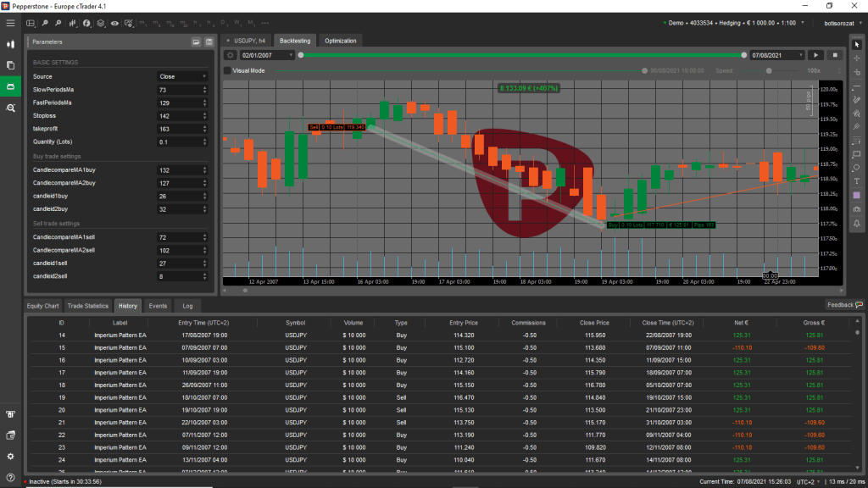Enable the Visual Mode checkbox
This screenshot has width=868, height=488.
(x=227, y=71)
